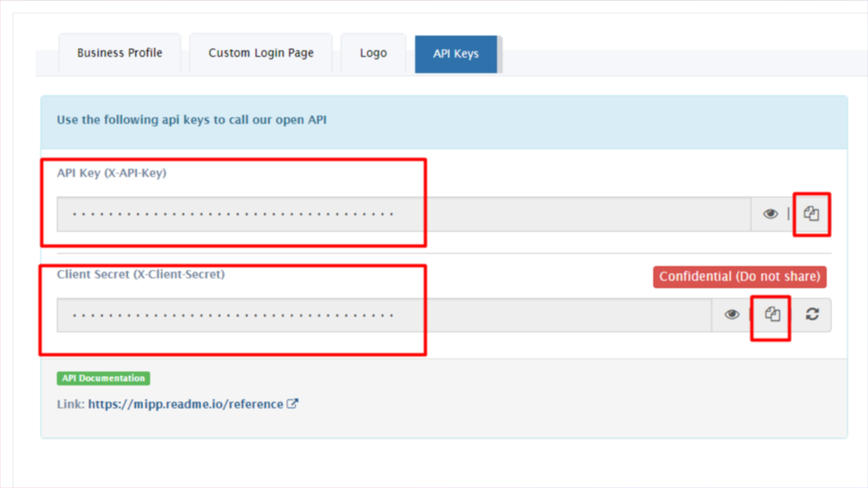
Task: Switch to the Business Profile tab
Action: click(119, 53)
